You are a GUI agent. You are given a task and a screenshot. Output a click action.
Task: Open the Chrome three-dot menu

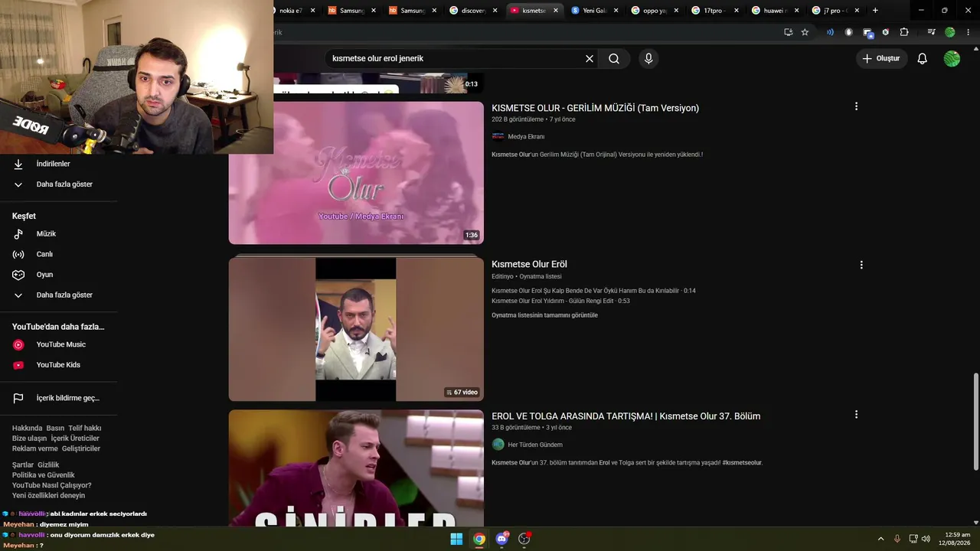pyautogui.click(x=968, y=32)
